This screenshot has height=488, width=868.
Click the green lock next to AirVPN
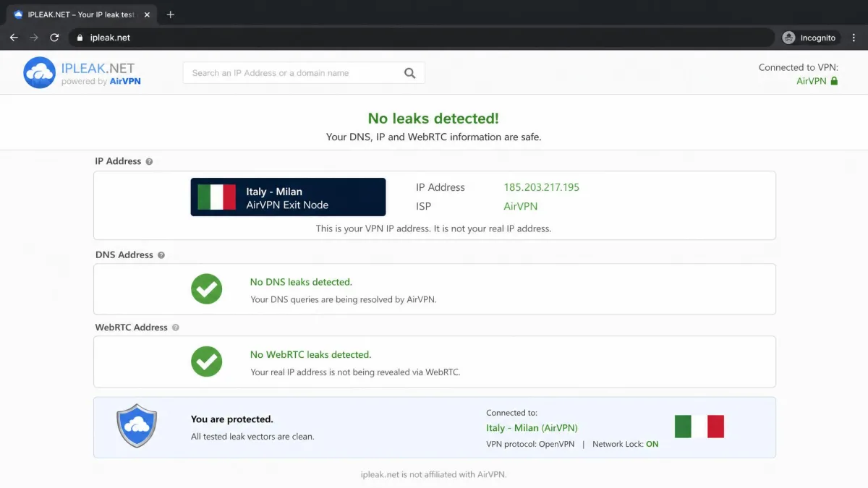(834, 81)
